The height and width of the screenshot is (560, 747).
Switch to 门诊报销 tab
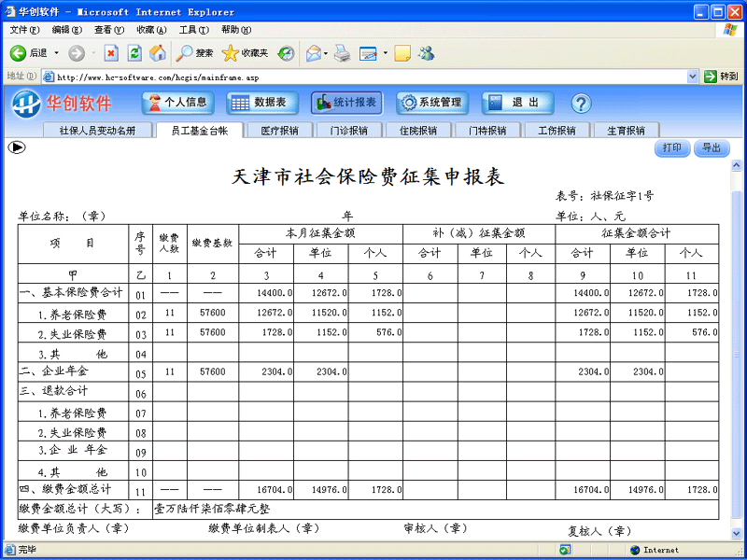click(x=349, y=131)
